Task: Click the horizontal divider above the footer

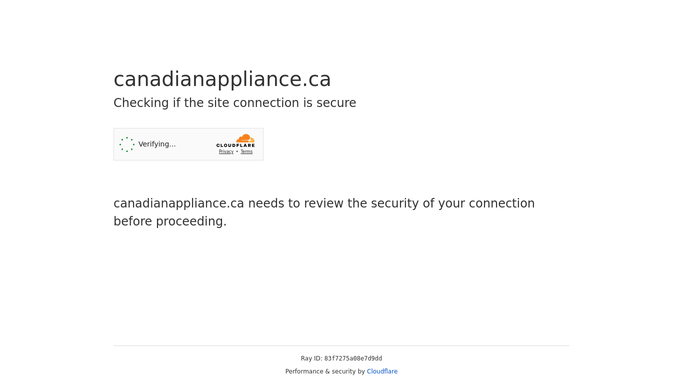Action: click(x=341, y=346)
